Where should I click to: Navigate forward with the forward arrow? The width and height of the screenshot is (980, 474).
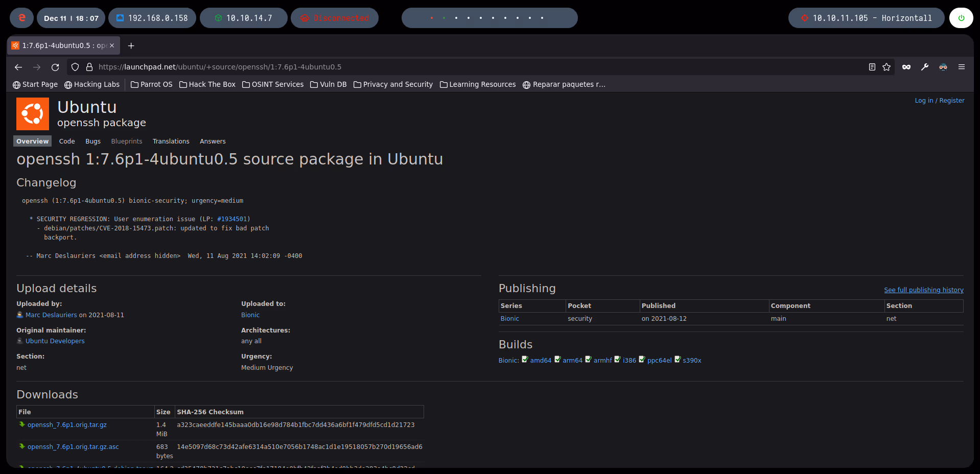tap(37, 67)
